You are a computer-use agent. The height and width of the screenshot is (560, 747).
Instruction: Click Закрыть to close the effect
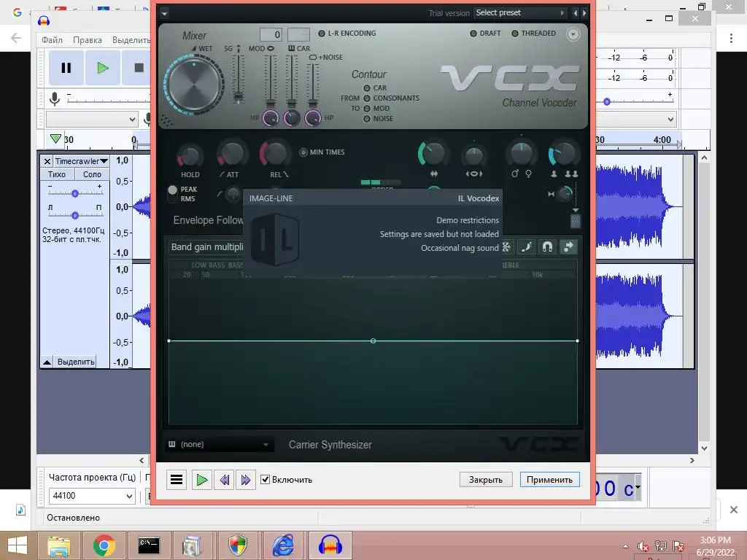click(486, 480)
